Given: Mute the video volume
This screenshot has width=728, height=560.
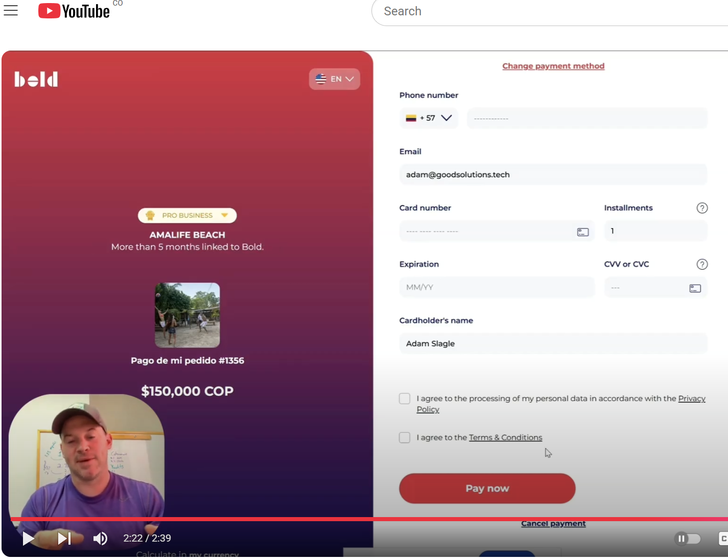Looking at the screenshot, I should pos(100,538).
